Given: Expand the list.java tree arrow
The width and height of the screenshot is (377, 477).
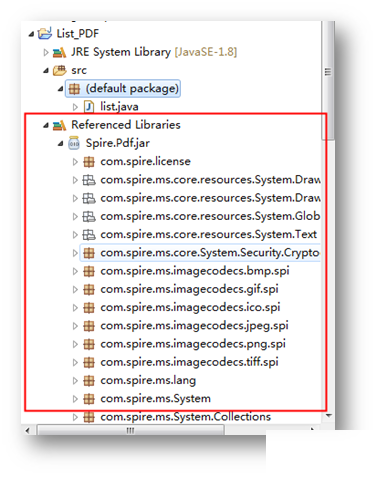Looking at the screenshot, I should (75, 107).
